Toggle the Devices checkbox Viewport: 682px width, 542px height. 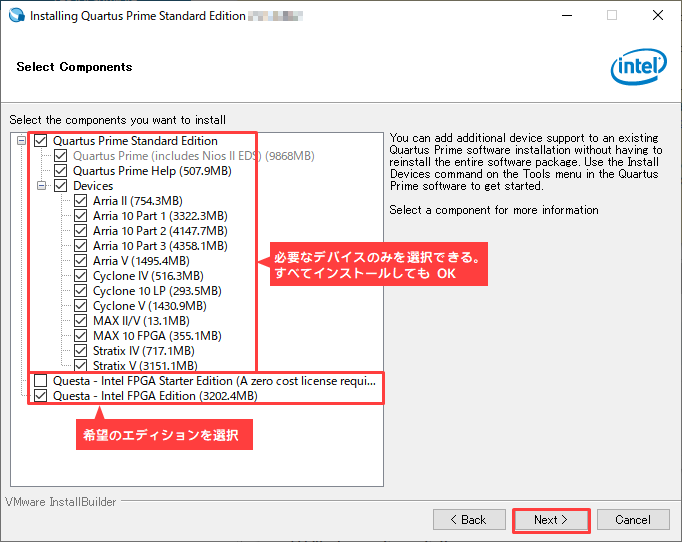coord(60,186)
